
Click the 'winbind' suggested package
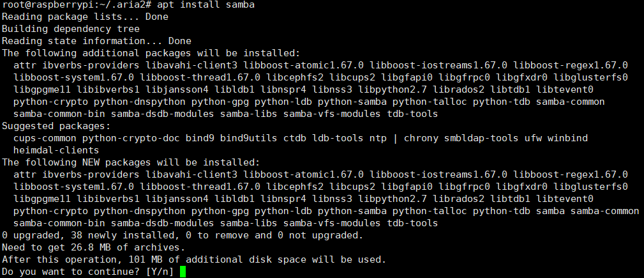pos(570,138)
